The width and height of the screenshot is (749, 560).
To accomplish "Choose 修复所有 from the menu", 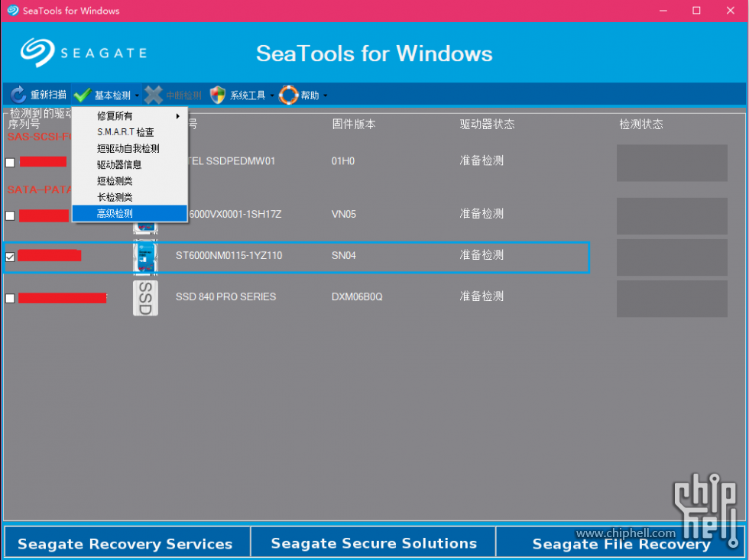I will (129, 116).
